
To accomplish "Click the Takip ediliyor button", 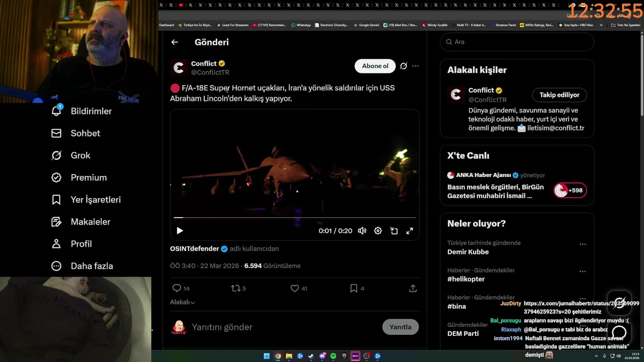I will pos(559,95).
